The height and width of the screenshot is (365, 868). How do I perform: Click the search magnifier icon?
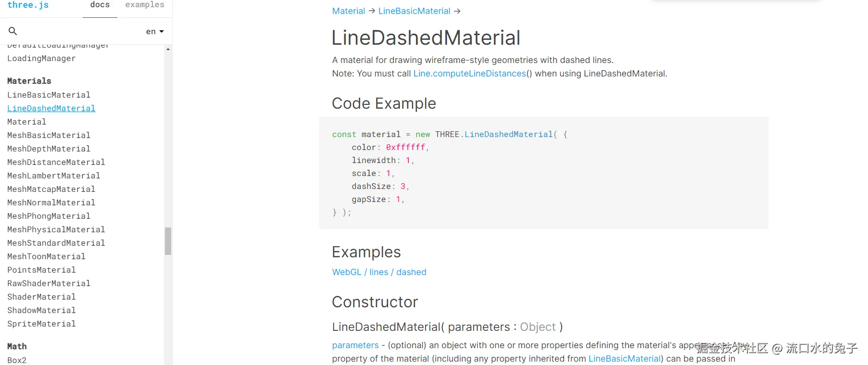pos(13,31)
